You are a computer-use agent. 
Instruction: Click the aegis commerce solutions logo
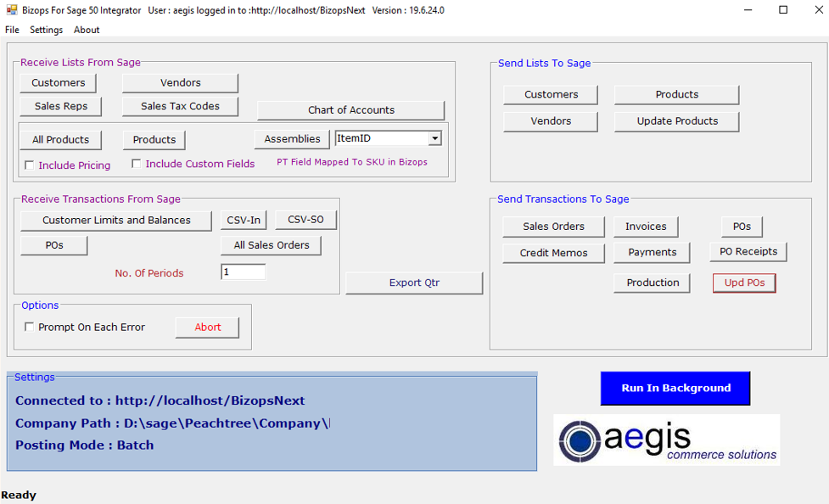pos(666,440)
